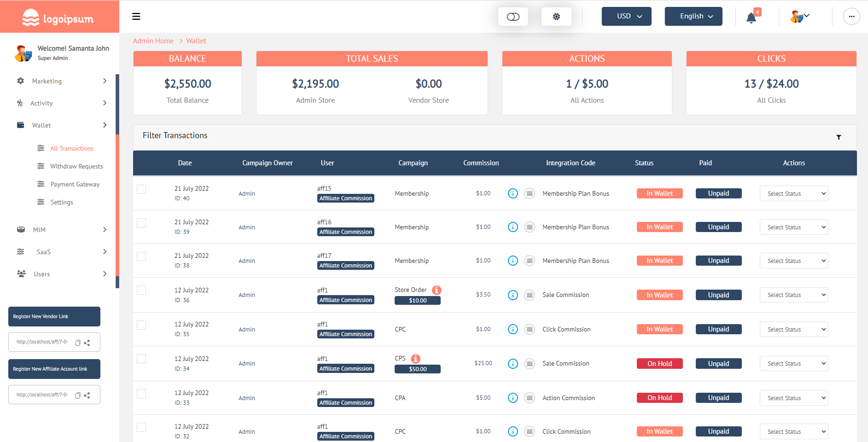Click the filter icon on Filter Transactions
This screenshot has height=442, width=868.
click(839, 137)
